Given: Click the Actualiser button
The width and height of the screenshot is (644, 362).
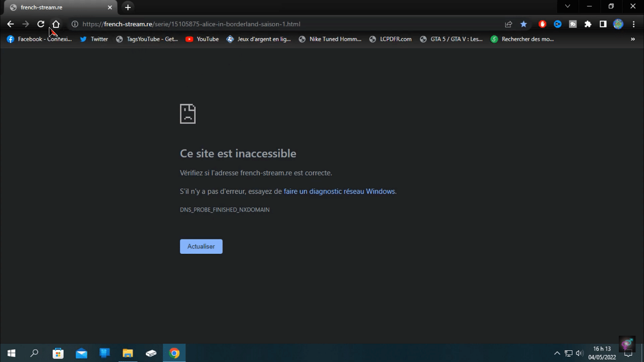Looking at the screenshot, I should (x=201, y=246).
